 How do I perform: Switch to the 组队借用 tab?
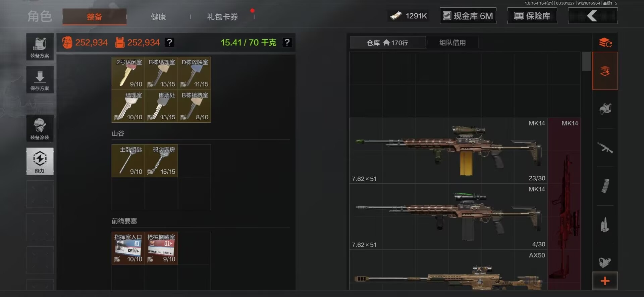452,43
